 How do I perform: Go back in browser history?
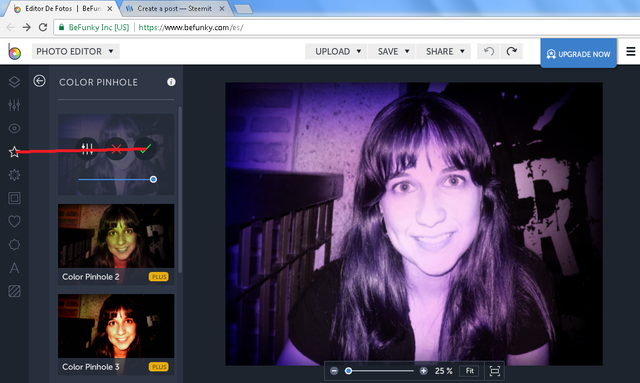coord(11,27)
